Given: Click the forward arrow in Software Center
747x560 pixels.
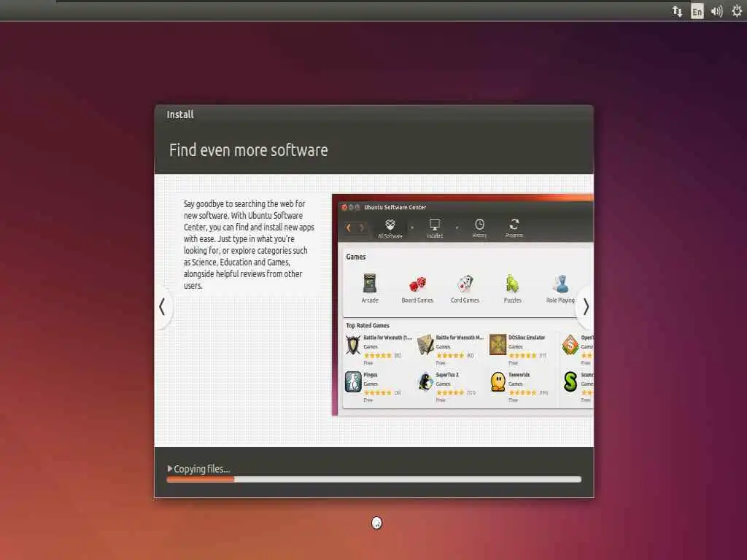Looking at the screenshot, I should coord(362,227).
